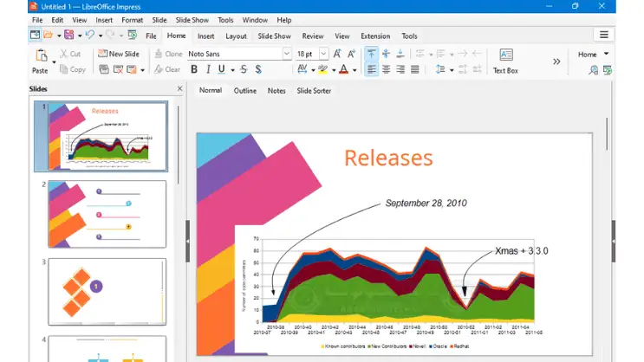Click the Delete Slide icon
Image resolution: width=644 pixels, height=362 pixels.
pyautogui.click(x=118, y=69)
